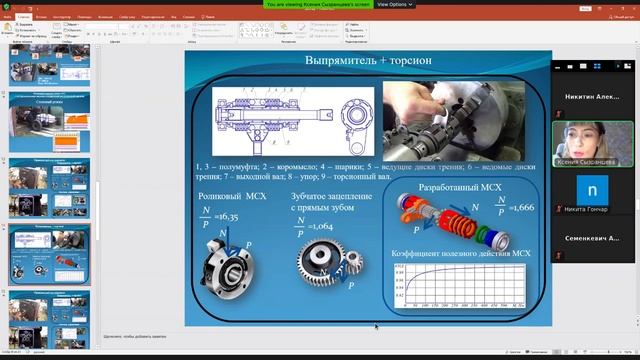Switch to Slide Sorter view icon
Viewport: 640px width, 360px height.
(566, 352)
